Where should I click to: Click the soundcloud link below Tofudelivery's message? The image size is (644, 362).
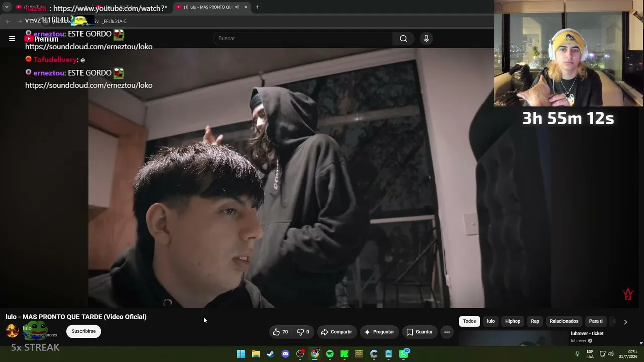pyautogui.click(x=89, y=85)
